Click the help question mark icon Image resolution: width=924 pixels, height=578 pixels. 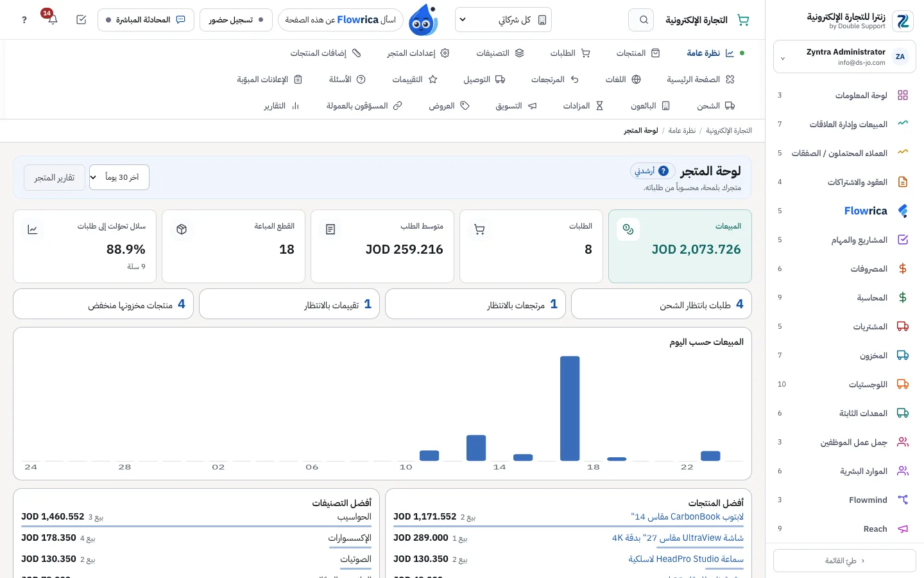[24, 20]
